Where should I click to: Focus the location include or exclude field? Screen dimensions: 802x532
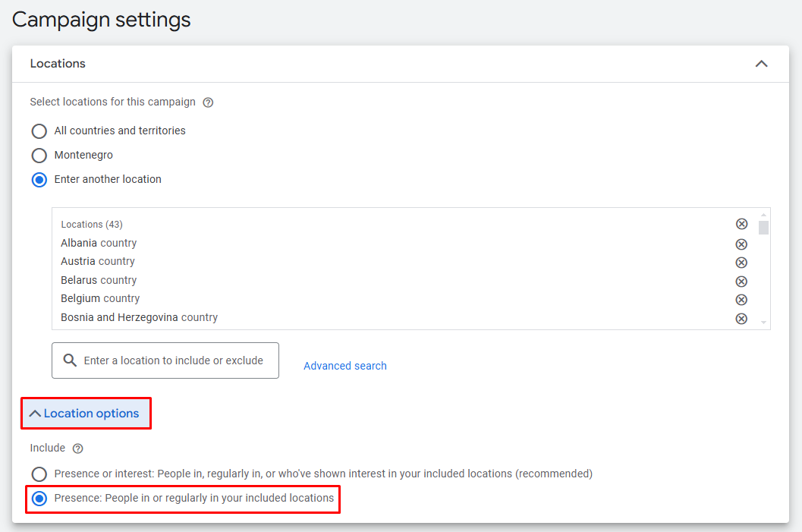165,360
